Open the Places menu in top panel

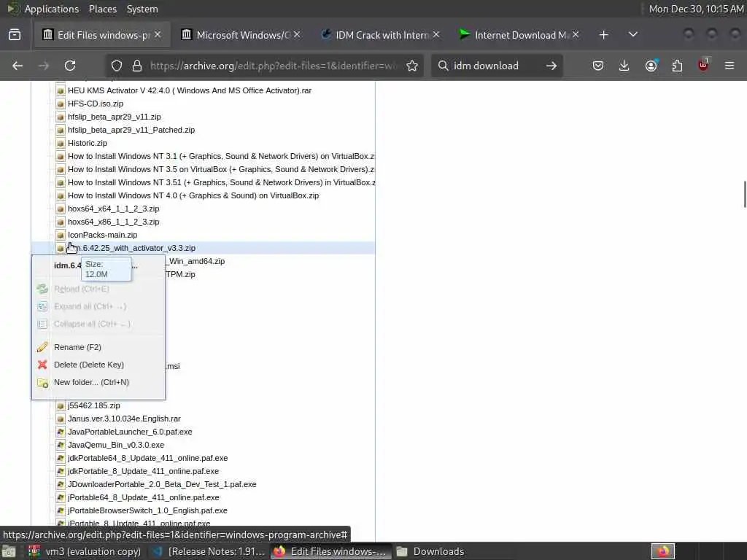click(x=102, y=9)
